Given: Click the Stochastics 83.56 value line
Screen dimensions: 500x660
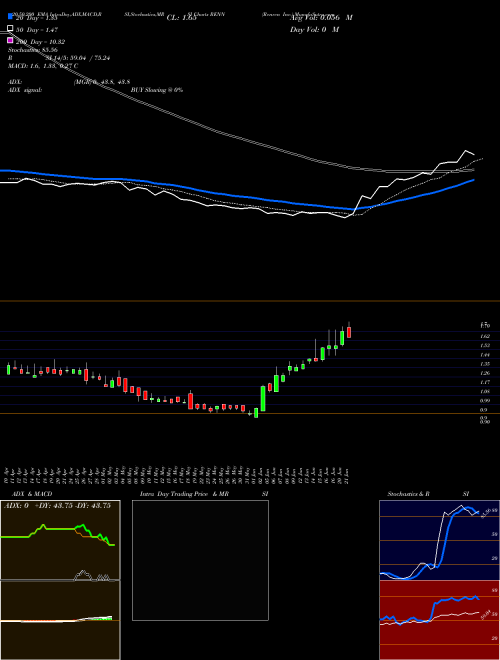Looking at the screenshot, I should (x=33, y=50).
